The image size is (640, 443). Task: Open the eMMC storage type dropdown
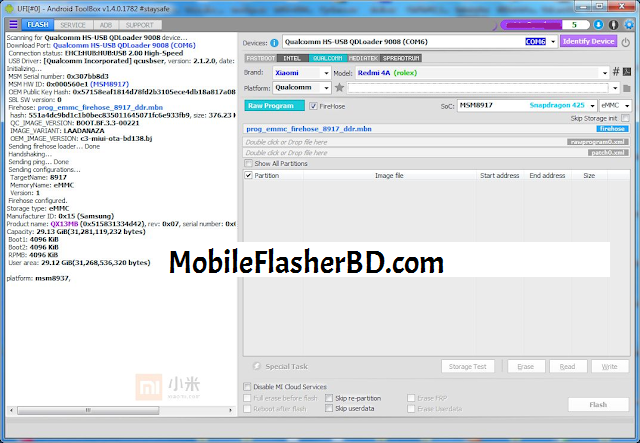pos(627,106)
